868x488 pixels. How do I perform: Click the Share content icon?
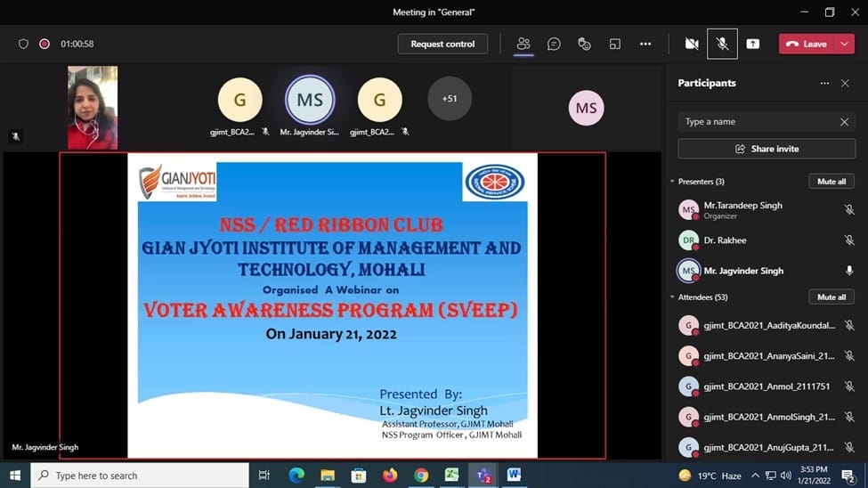tap(753, 44)
